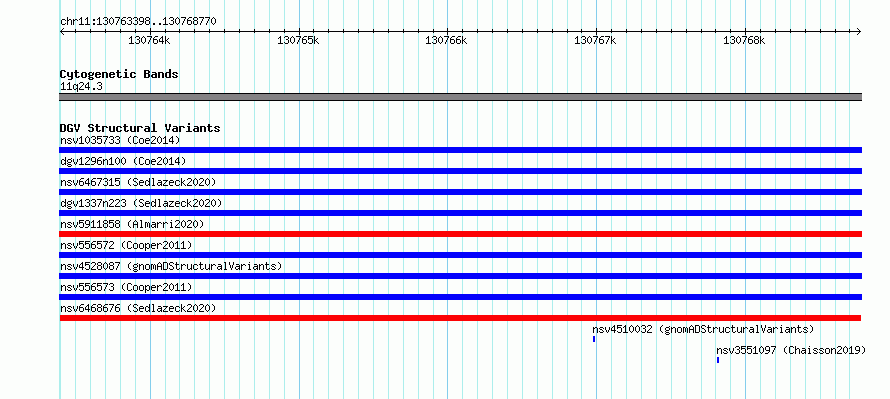Click the blue bar under dgv1296n100
Image resolution: width=890 pixels, height=399 pixels.
461,171
